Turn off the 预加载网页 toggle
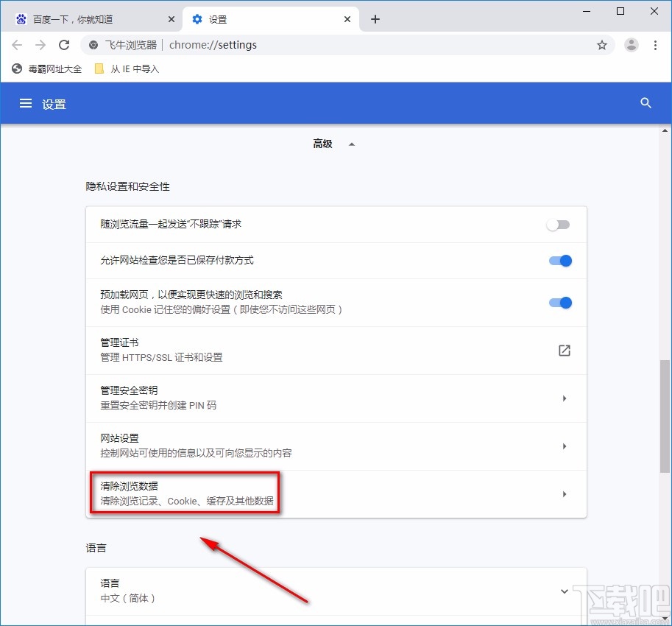The width and height of the screenshot is (672, 626). click(x=560, y=303)
